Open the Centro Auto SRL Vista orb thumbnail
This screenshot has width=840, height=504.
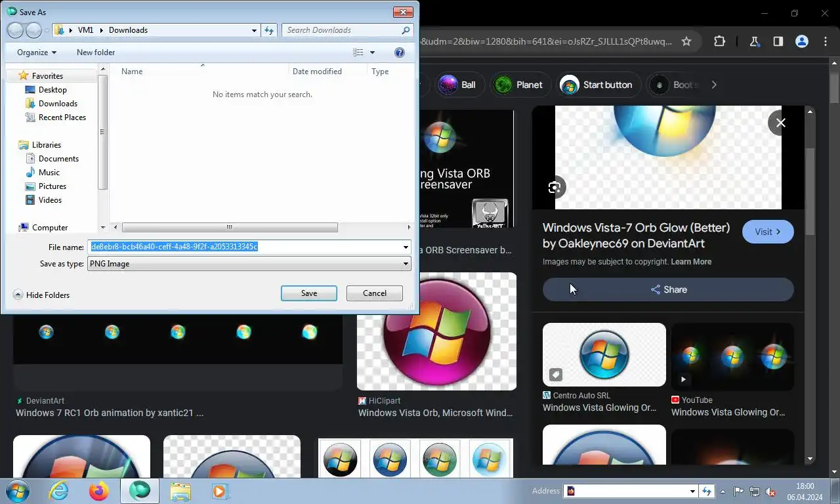coord(604,354)
